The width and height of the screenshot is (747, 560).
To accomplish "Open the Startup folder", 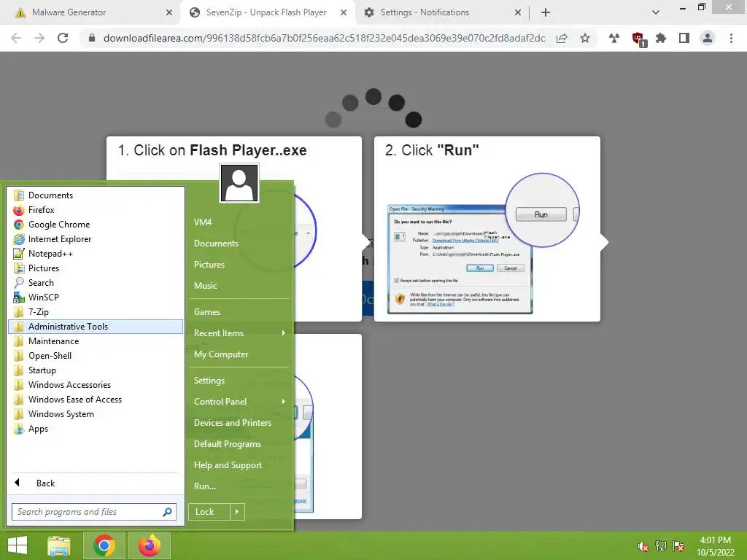I will pyautogui.click(x=96, y=370).
